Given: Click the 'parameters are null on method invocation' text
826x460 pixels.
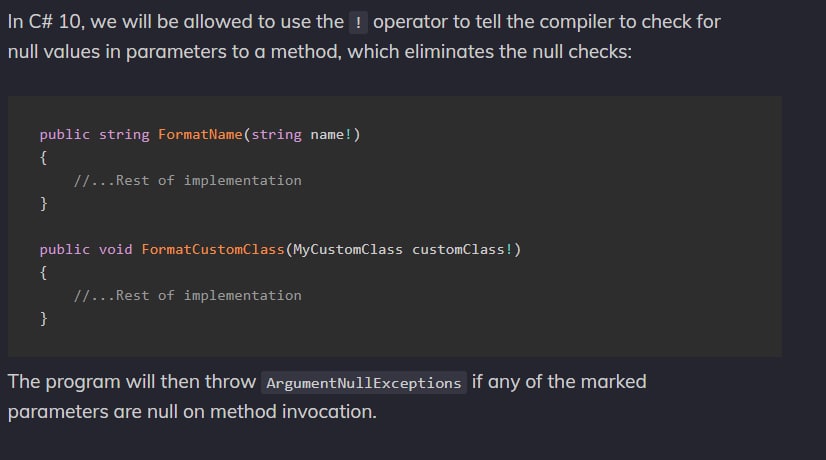Looking at the screenshot, I should coord(192,412).
